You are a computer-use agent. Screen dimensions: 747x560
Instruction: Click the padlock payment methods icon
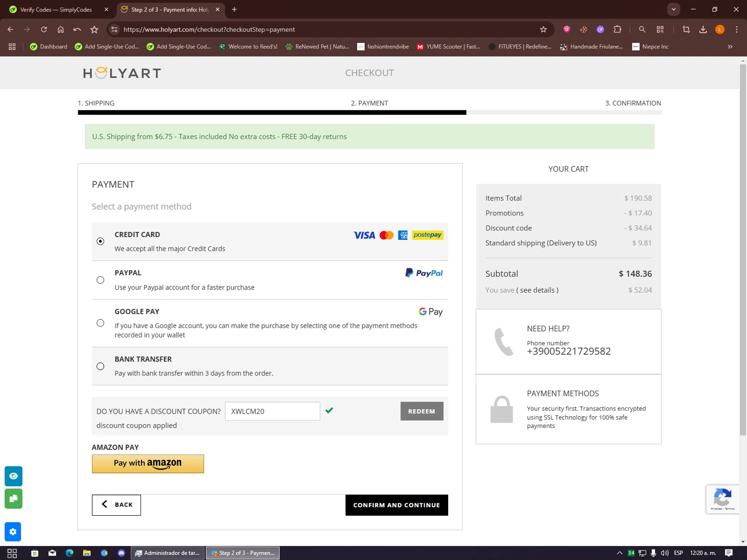(x=501, y=409)
